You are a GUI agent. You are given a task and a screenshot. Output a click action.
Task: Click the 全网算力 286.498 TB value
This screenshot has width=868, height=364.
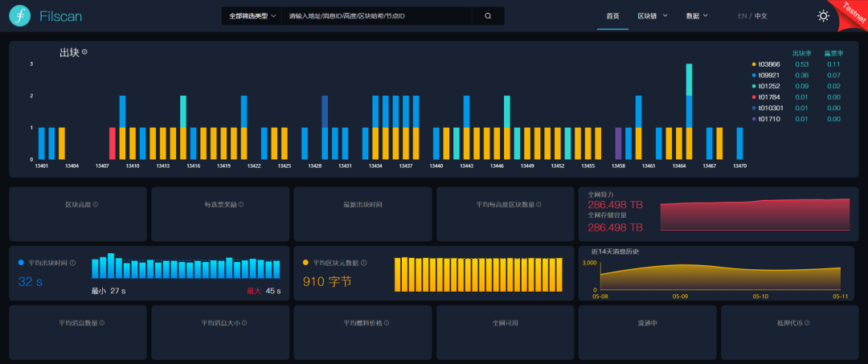pos(615,205)
